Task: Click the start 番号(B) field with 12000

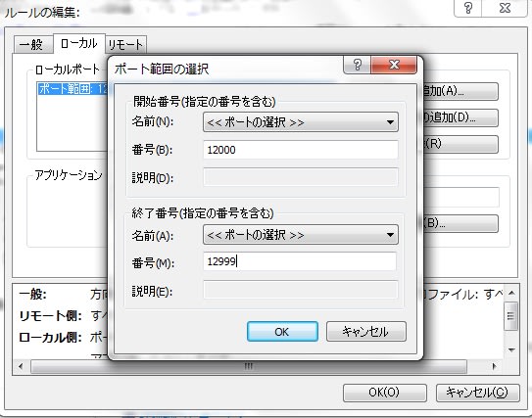Action: (x=301, y=150)
